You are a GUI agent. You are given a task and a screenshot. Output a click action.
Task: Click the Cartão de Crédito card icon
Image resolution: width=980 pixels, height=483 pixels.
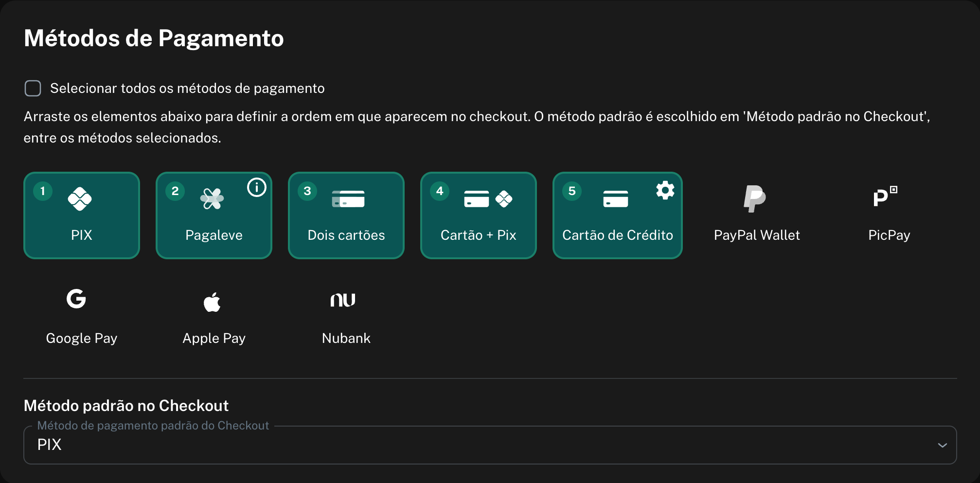pos(616,199)
